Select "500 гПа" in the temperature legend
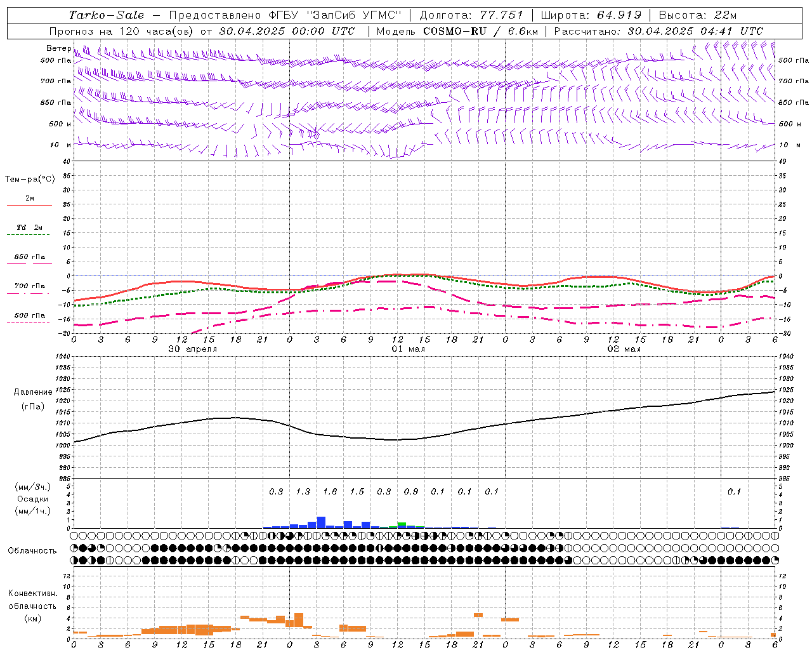This screenshot has width=812, height=650. click(x=30, y=315)
